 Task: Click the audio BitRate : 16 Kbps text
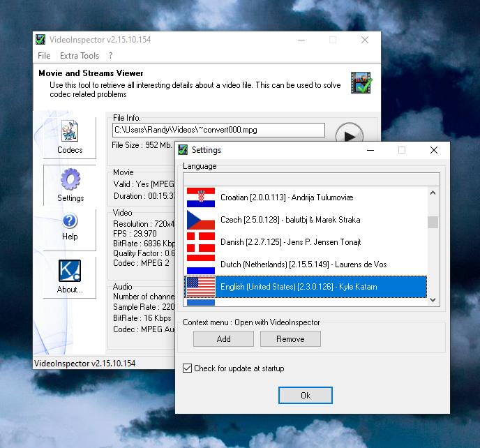[x=142, y=318]
